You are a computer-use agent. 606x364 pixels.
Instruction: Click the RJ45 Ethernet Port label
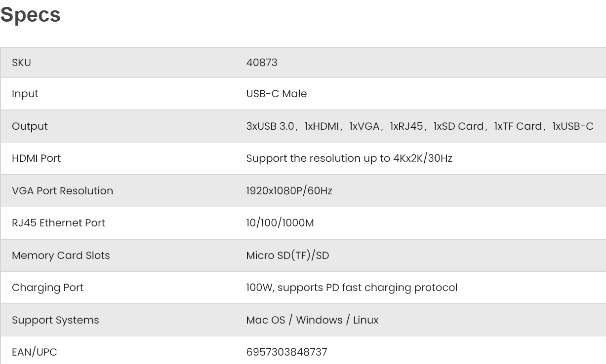pos(58,223)
